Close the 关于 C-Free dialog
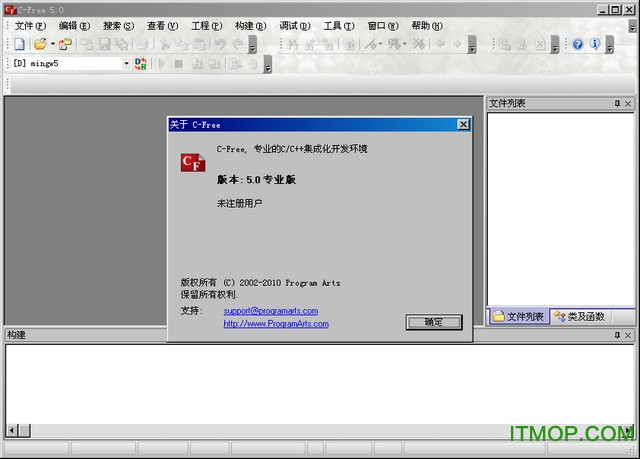Screen dimensions: 640x459 click(x=463, y=124)
